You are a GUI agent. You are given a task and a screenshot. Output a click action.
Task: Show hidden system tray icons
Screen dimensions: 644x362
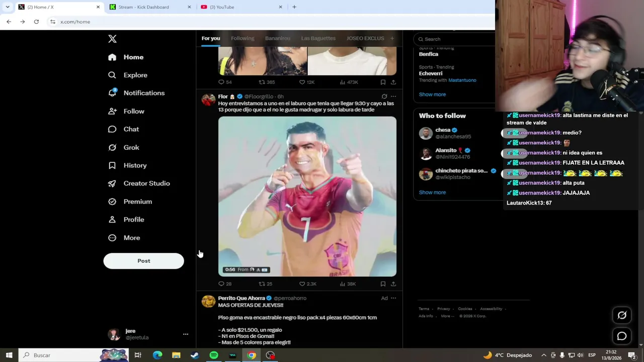[x=543, y=355]
